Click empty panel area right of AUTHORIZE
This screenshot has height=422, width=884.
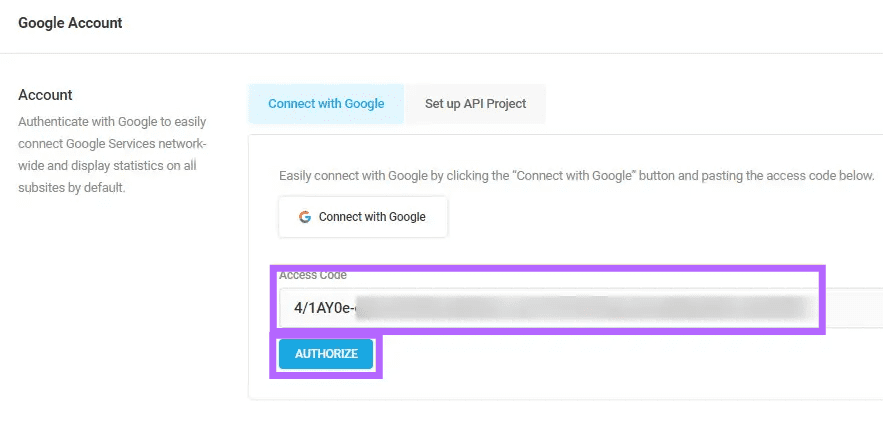pyautogui.click(x=620, y=361)
